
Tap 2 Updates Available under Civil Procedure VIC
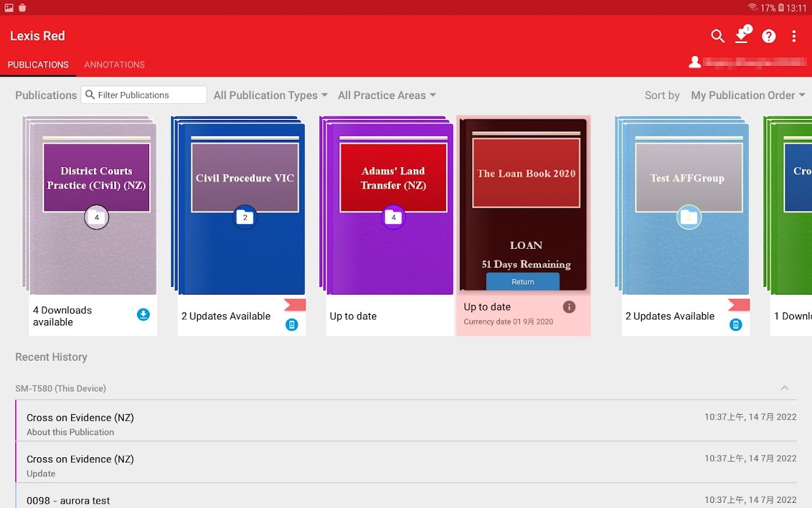click(x=226, y=316)
